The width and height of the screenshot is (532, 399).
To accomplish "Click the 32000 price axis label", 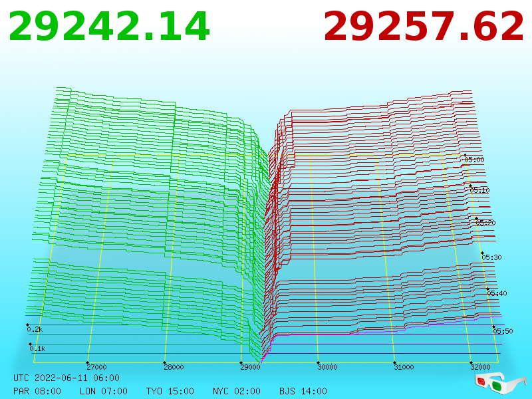I will tap(480, 367).
